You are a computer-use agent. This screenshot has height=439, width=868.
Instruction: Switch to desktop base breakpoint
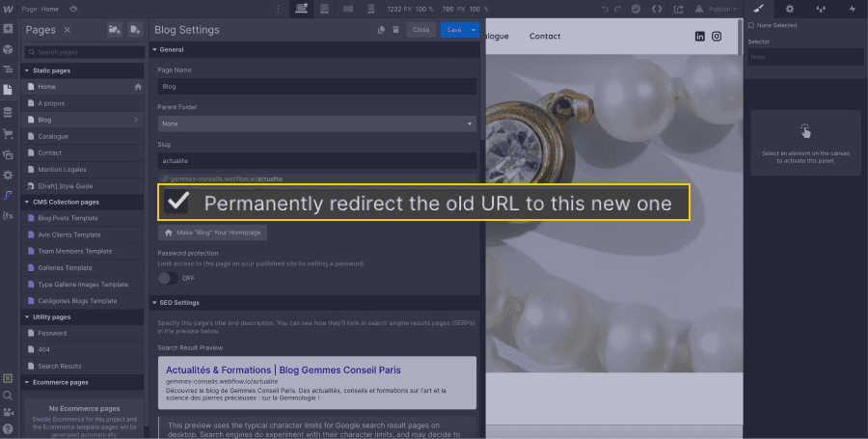[302, 9]
